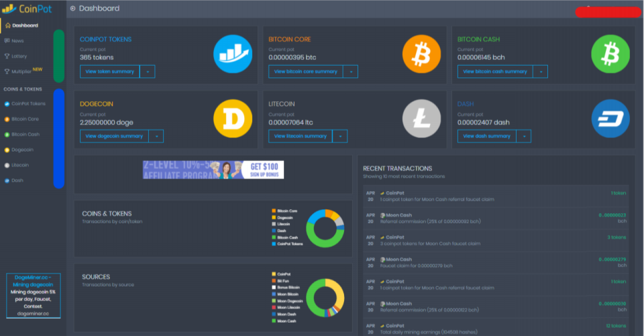Image resolution: width=644 pixels, height=336 pixels.
Task: Expand the litecoin summary dropdown arrow
Action: [x=339, y=136]
